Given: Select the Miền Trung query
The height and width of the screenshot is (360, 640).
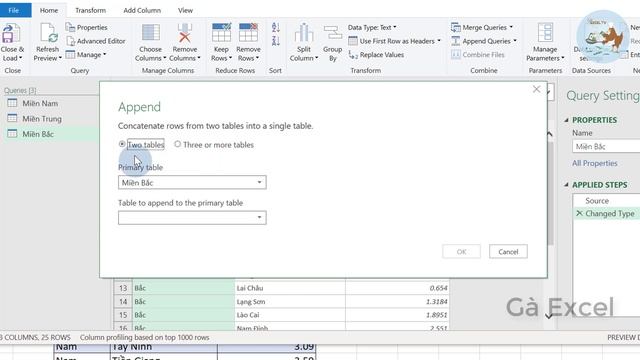Looking at the screenshot, I should click(42, 119).
